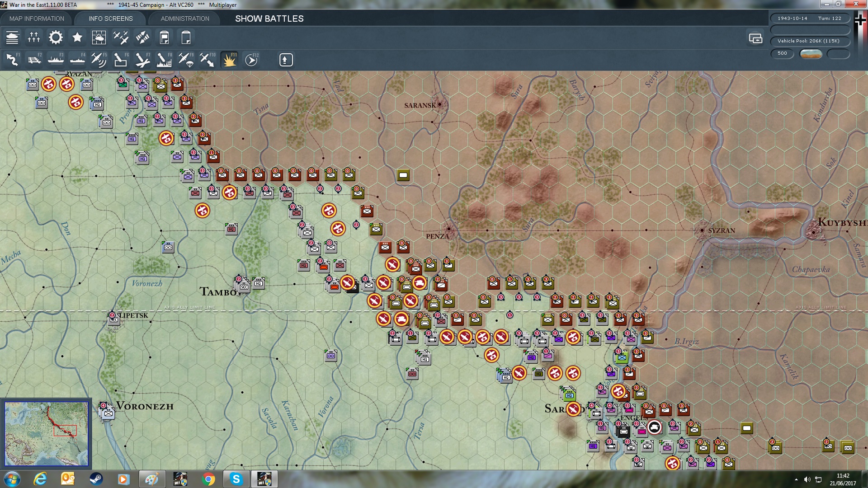Select the F7 bomb airfield icon
Screen dimensions: 868x488
[x=142, y=60]
